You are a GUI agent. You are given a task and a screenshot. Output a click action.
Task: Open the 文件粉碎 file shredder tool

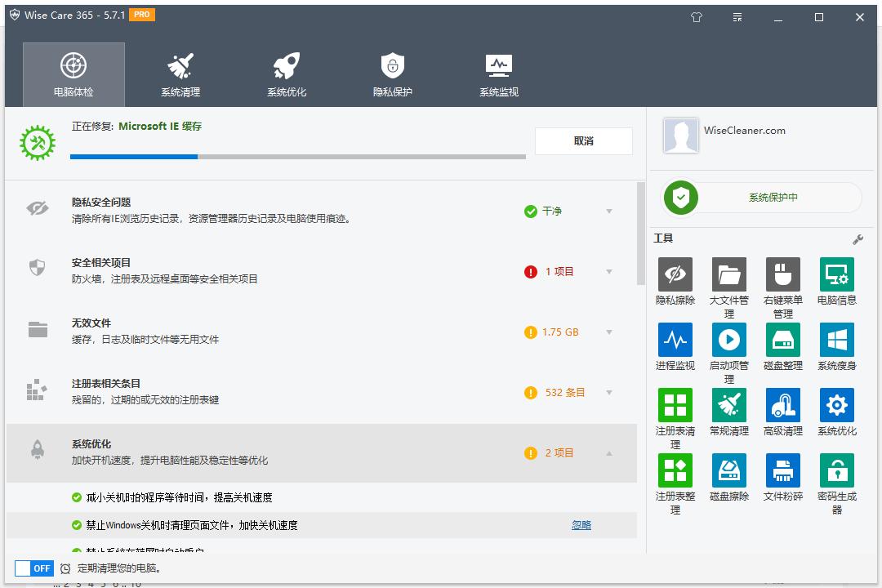[x=782, y=470]
